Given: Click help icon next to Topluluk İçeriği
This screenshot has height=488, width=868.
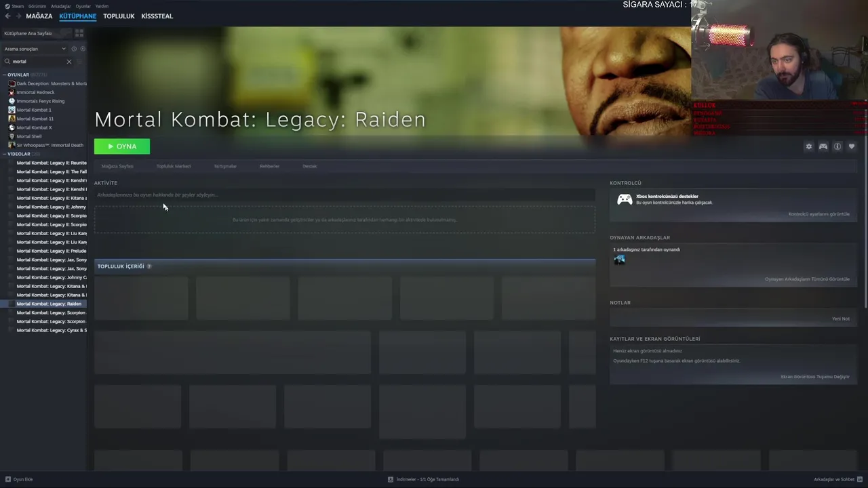Looking at the screenshot, I should click(x=149, y=266).
